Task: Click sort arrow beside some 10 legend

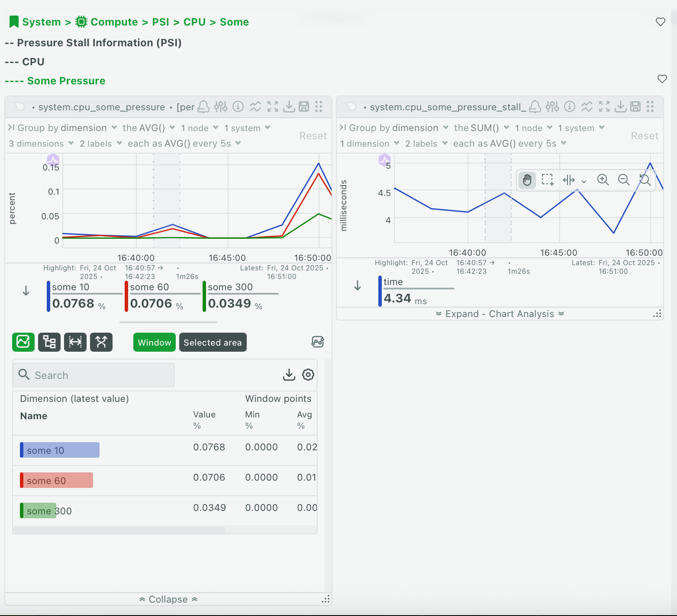Action: [26, 291]
